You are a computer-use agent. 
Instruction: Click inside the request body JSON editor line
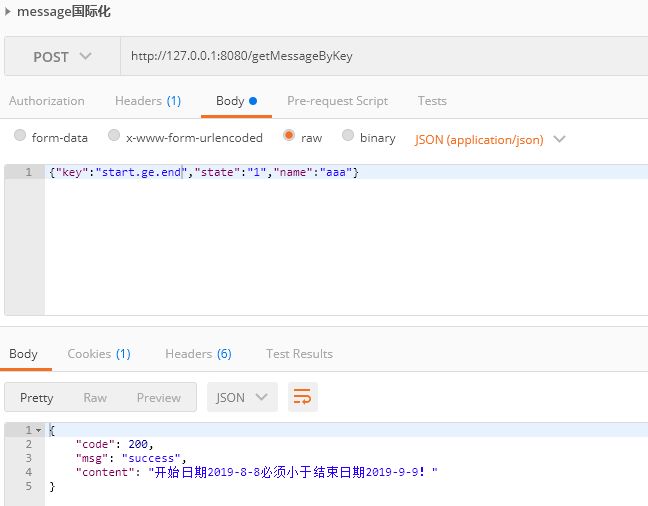(x=346, y=172)
